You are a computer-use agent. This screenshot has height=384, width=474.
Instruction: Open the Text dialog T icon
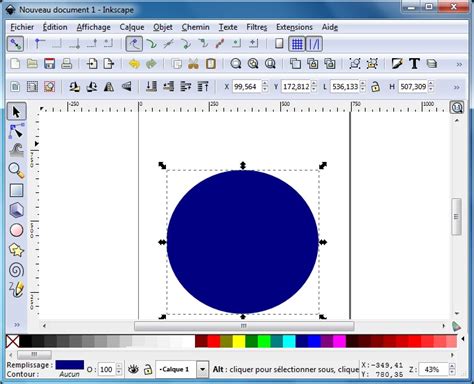coord(414,63)
